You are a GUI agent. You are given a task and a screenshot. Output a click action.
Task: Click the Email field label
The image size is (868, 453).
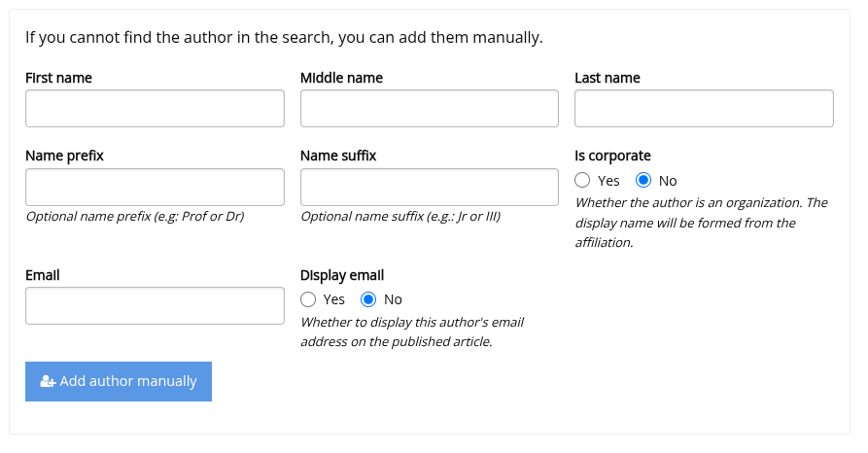pos(43,275)
